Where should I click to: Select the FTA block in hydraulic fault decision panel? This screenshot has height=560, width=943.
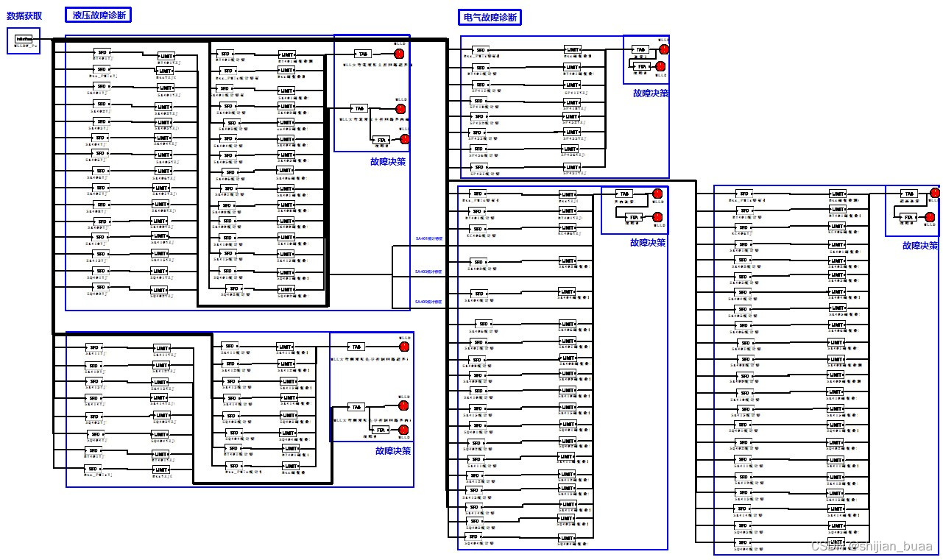[x=380, y=138]
